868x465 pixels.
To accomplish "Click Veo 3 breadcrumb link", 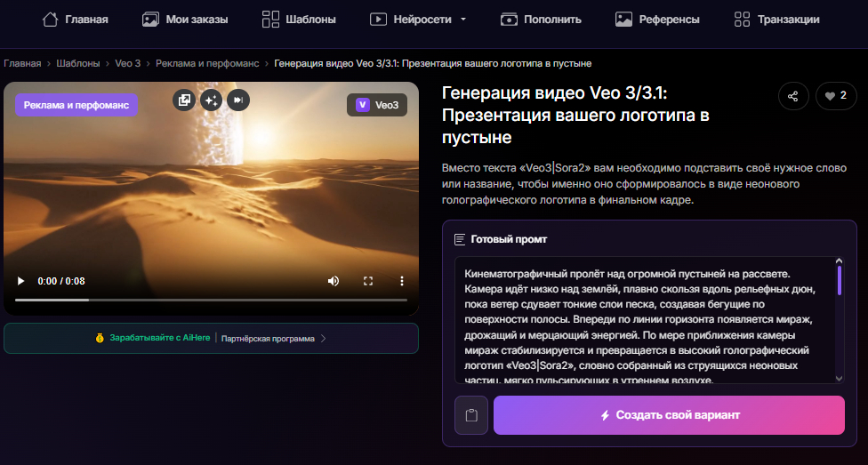I will (128, 64).
